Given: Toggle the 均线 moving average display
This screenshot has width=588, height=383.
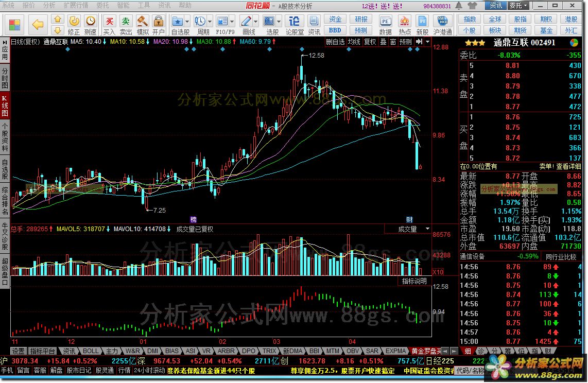Looking at the screenshot, I should click(x=354, y=42).
